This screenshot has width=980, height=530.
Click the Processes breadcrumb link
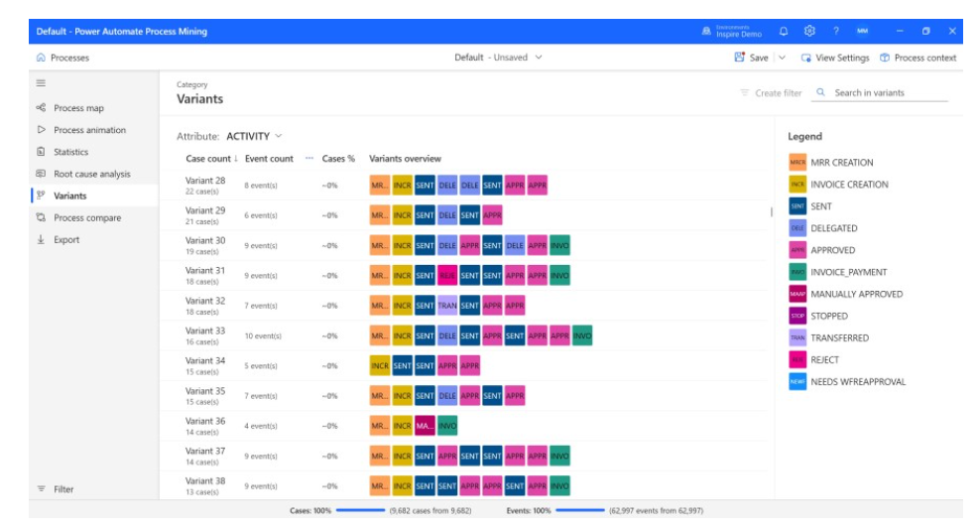pyautogui.click(x=69, y=58)
